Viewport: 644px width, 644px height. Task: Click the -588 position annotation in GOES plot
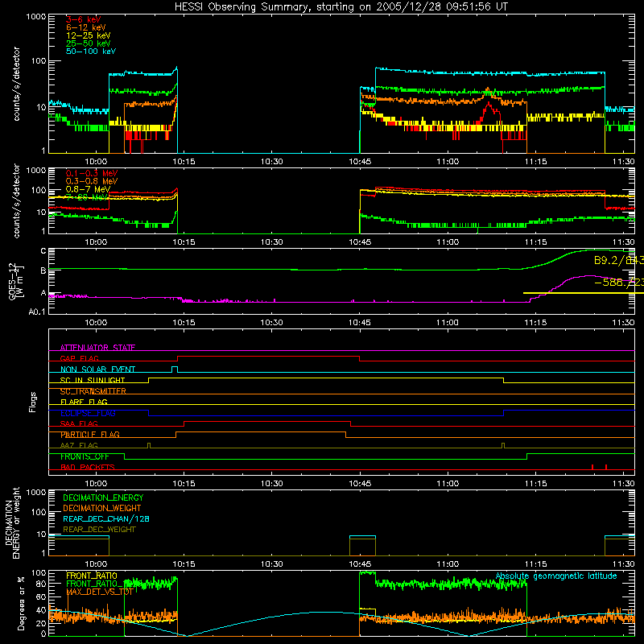pyautogui.click(x=618, y=283)
